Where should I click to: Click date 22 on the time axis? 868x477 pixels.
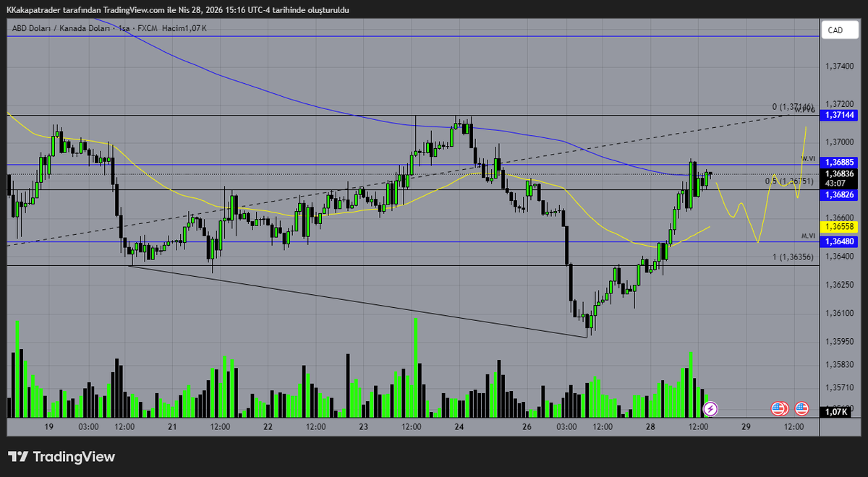[x=268, y=427]
